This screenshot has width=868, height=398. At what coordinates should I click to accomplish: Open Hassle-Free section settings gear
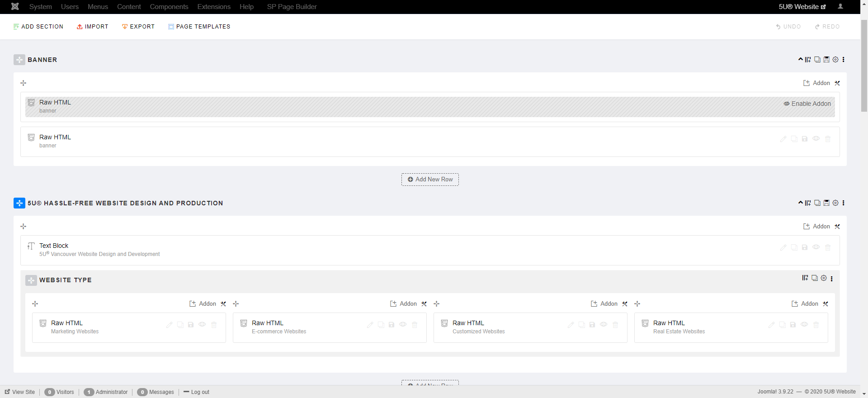pos(835,203)
